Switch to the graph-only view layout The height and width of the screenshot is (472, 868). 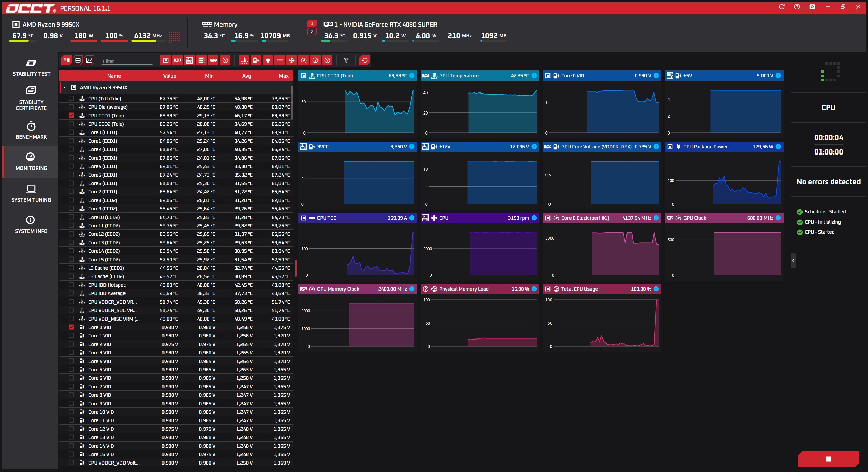(x=89, y=61)
